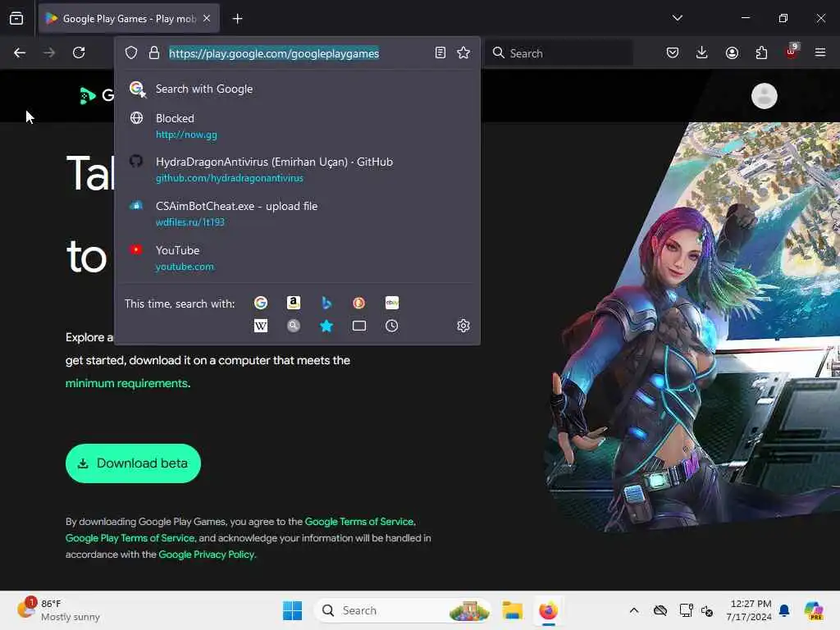Open the Windows Start menu
Viewport: 840px width, 630px height.
tap(293, 610)
